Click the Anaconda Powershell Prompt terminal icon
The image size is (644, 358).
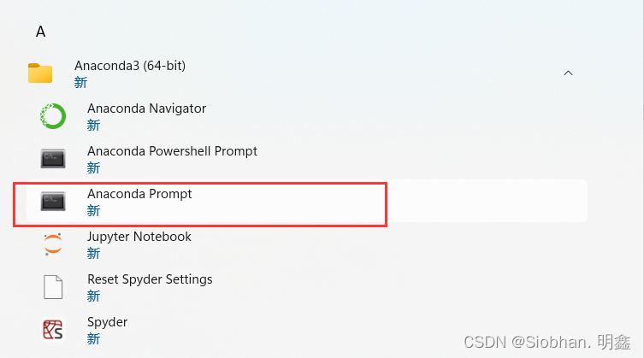click(53, 159)
